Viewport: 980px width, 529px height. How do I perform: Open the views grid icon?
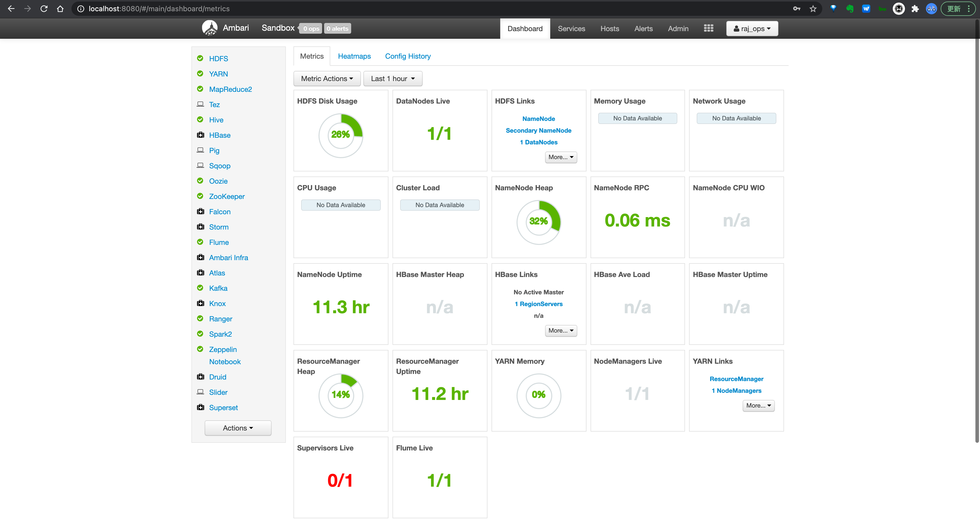[708, 29]
